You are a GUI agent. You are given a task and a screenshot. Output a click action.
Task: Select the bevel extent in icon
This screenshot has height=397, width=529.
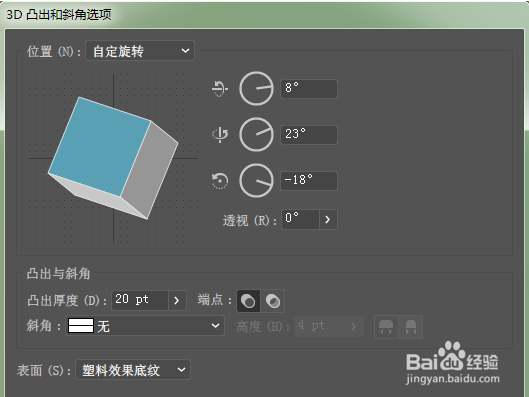tap(411, 327)
